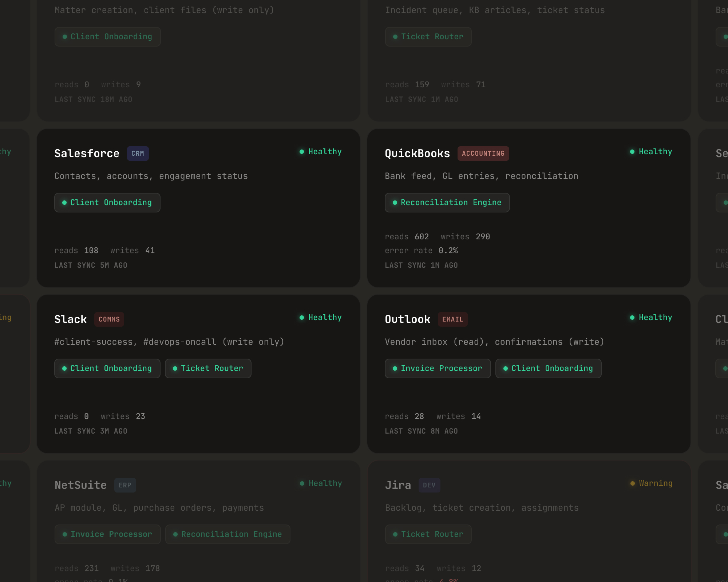
Task: Select 'Vendor inbox (read), confirmations (write)' description
Action: [495, 342]
